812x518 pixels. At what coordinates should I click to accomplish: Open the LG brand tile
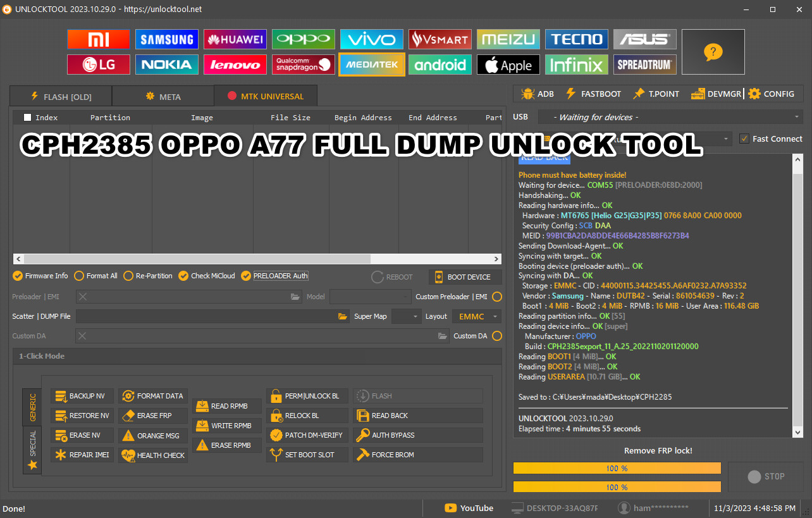[x=99, y=65]
